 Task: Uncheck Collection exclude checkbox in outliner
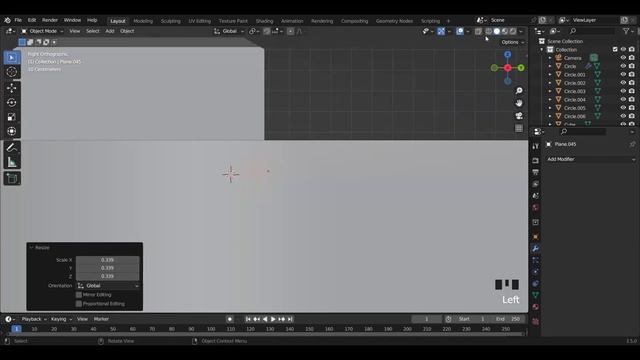click(615, 49)
